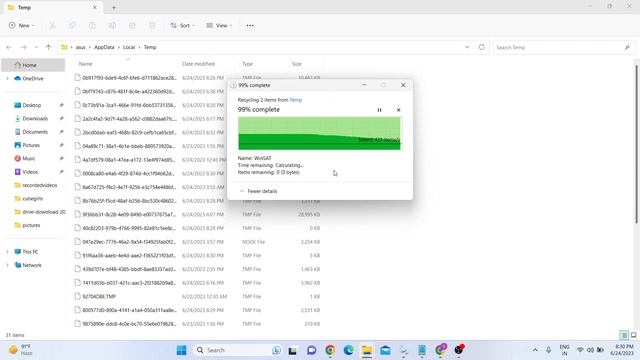This screenshot has width=640, height=360.
Task: Select Home in navigation pane
Action: pyautogui.click(x=33, y=65)
